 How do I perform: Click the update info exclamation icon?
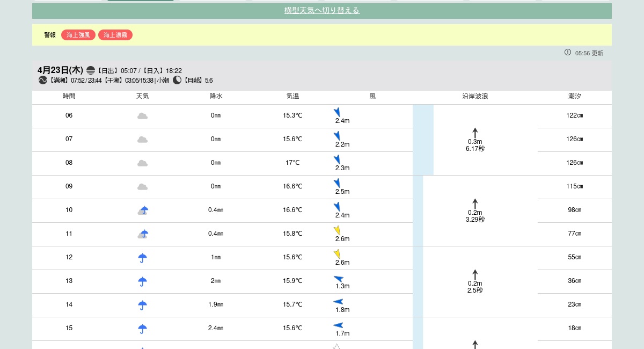click(x=568, y=52)
